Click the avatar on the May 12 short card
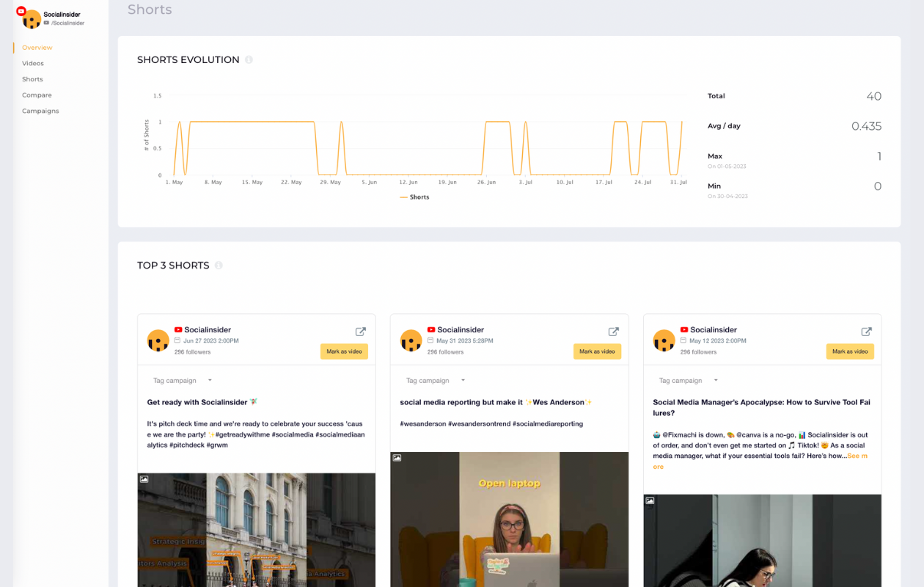The height and width of the screenshot is (587, 924). (664, 340)
